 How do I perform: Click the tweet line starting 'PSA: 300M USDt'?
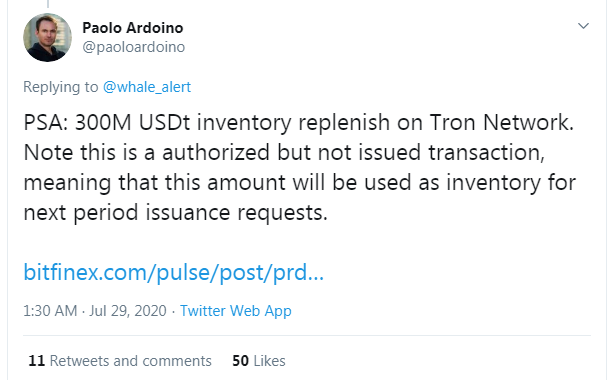[299, 123]
